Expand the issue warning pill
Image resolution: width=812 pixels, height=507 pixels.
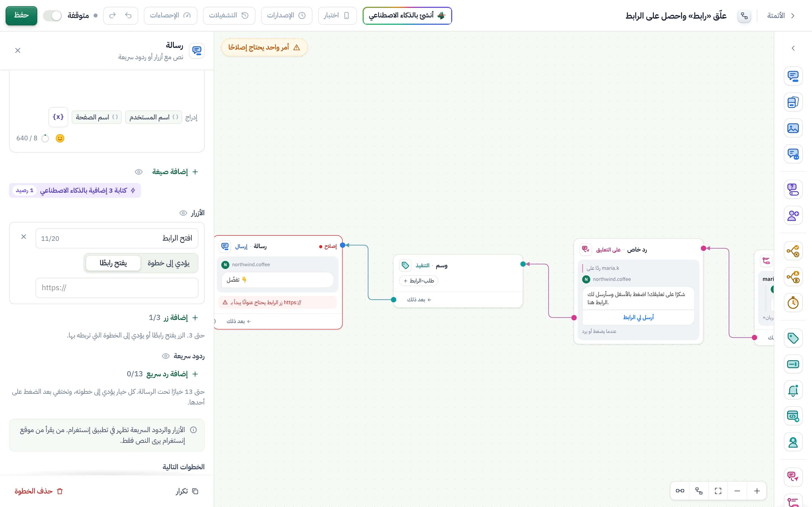264,47
